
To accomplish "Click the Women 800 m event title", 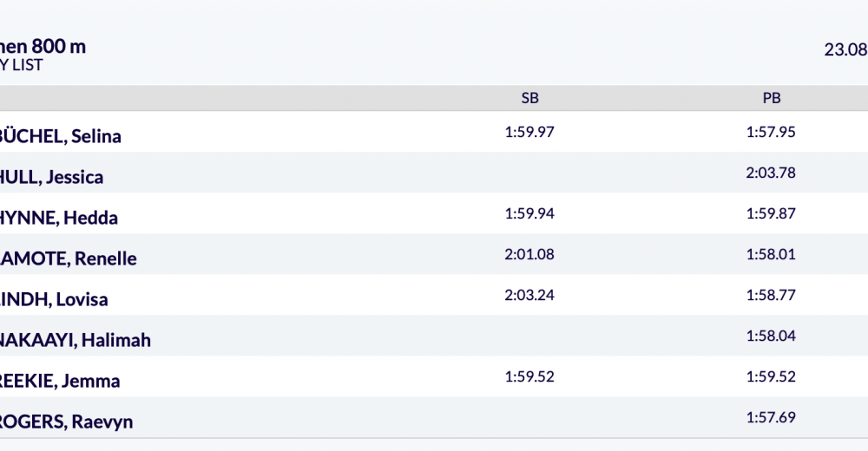I will pyautogui.click(x=42, y=47).
